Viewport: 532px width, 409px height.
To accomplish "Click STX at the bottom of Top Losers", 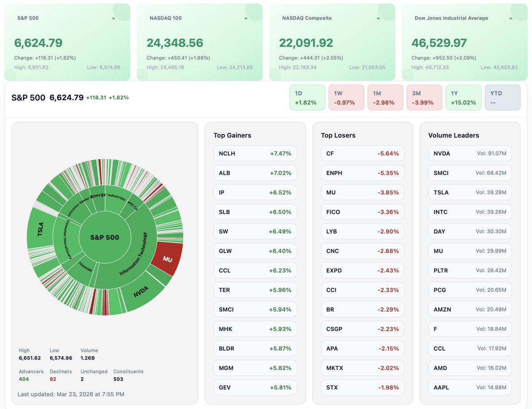I will (x=362, y=387).
